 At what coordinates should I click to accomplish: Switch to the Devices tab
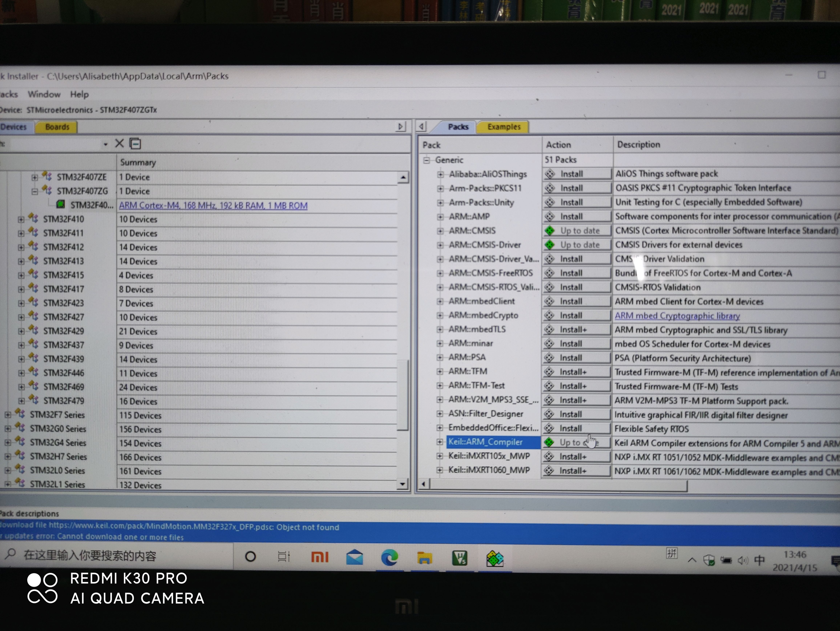pyautogui.click(x=14, y=126)
